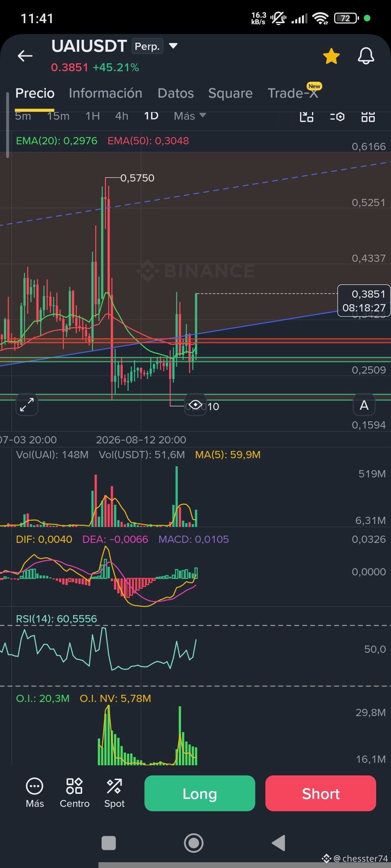
Task: Toggle the favorite star for UAIUSDT
Action: click(x=331, y=56)
